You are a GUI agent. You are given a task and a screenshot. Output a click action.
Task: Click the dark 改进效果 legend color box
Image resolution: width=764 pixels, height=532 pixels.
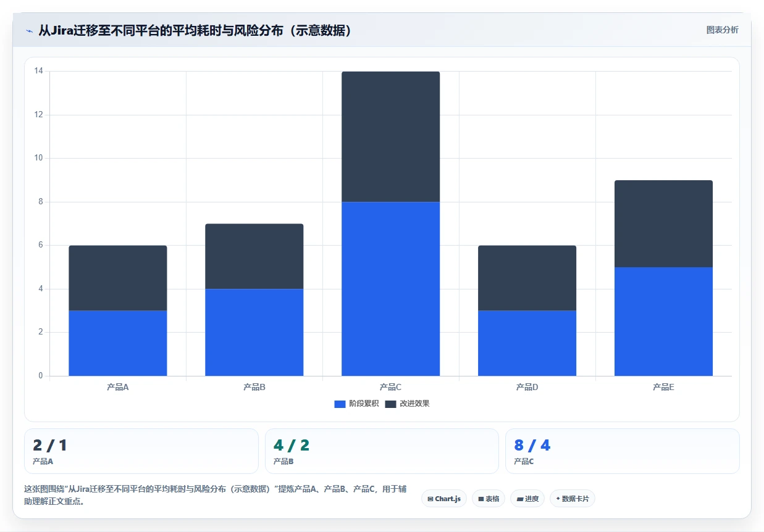click(x=390, y=404)
